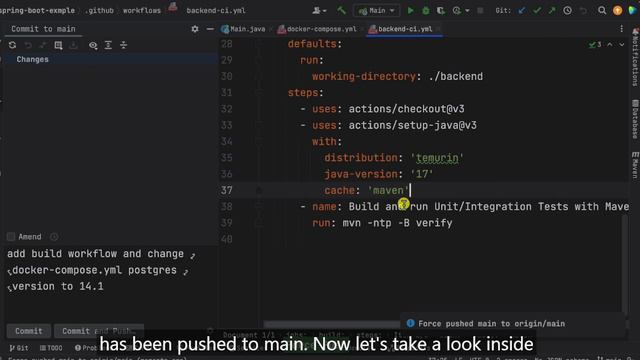Image resolution: width=640 pixels, height=360 pixels.
Task: Run Main with coverage
Action: pyautogui.click(x=441, y=11)
